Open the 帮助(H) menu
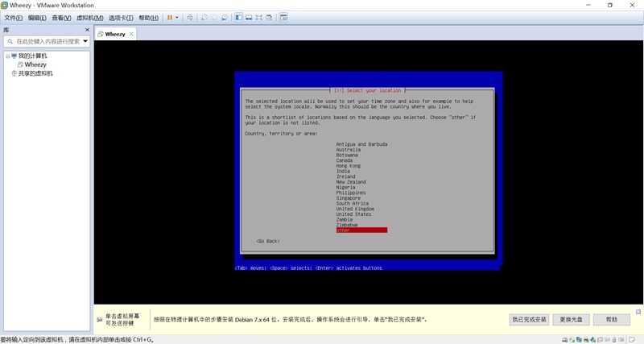644x344 pixels. click(148, 18)
